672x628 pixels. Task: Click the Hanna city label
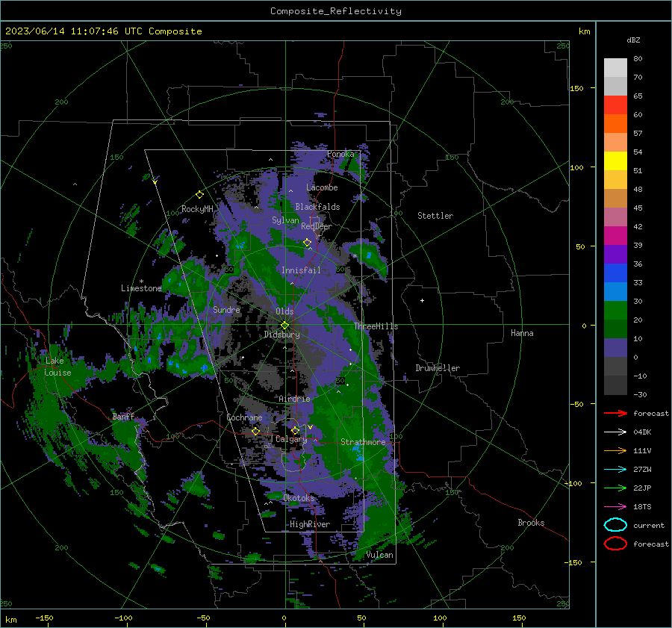pyautogui.click(x=522, y=333)
